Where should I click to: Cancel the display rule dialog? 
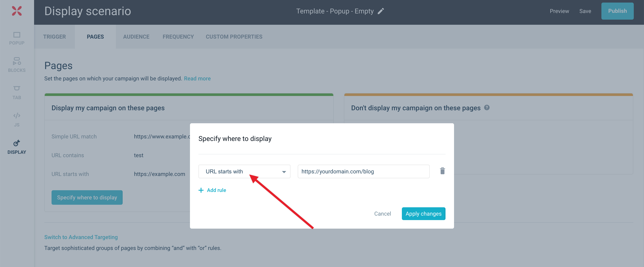click(382, 214)
